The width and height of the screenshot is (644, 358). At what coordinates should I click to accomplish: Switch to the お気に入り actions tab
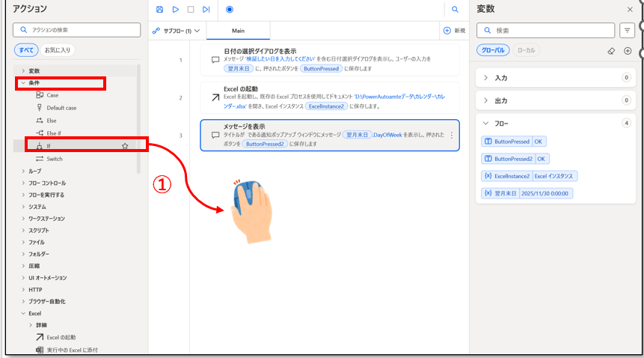tap(57, 50)
